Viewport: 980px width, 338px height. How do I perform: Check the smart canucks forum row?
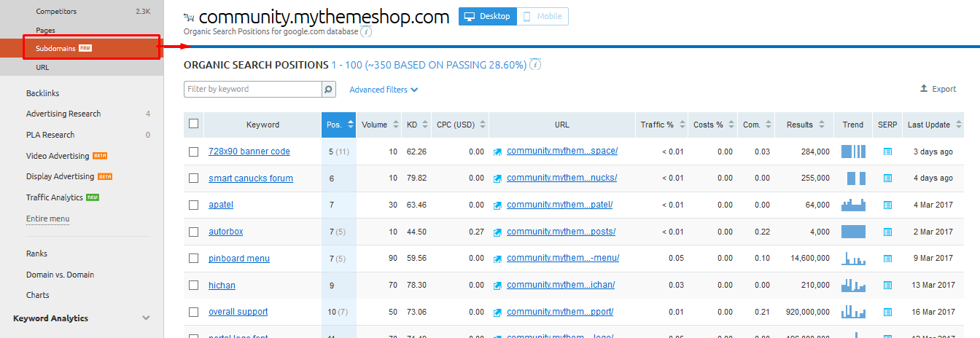point(193,178)
